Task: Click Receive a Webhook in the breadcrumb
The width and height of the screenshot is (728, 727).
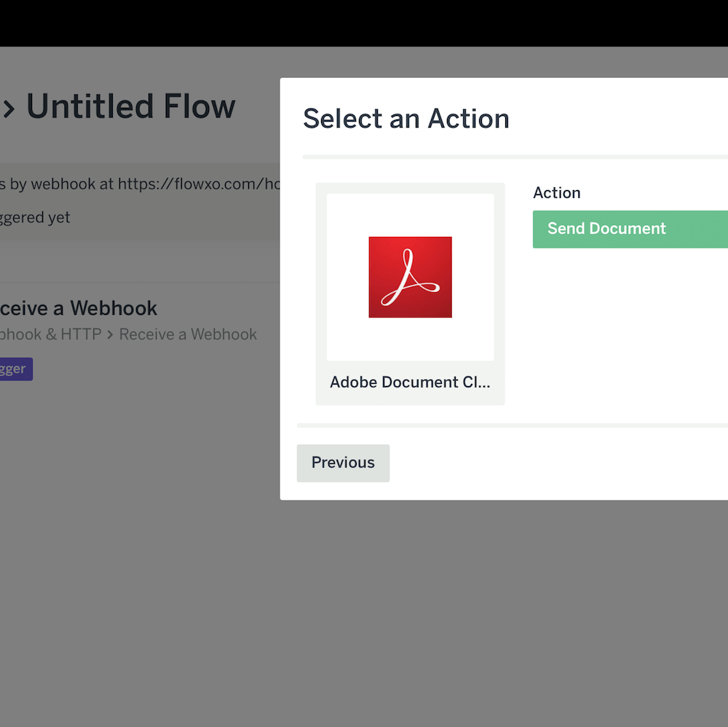Action: pyautogui.click(x=188, y=334)
